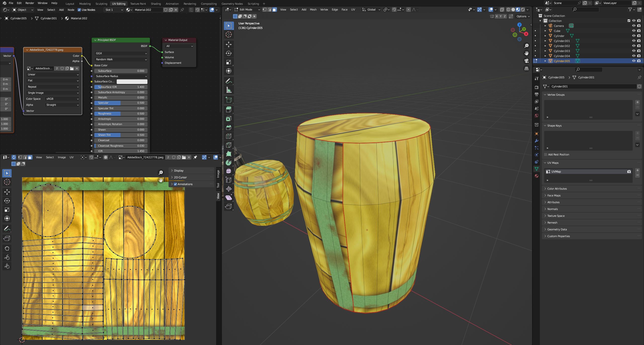
Task: Switch to the Shading workspace tab
Action: click(155, 4)
